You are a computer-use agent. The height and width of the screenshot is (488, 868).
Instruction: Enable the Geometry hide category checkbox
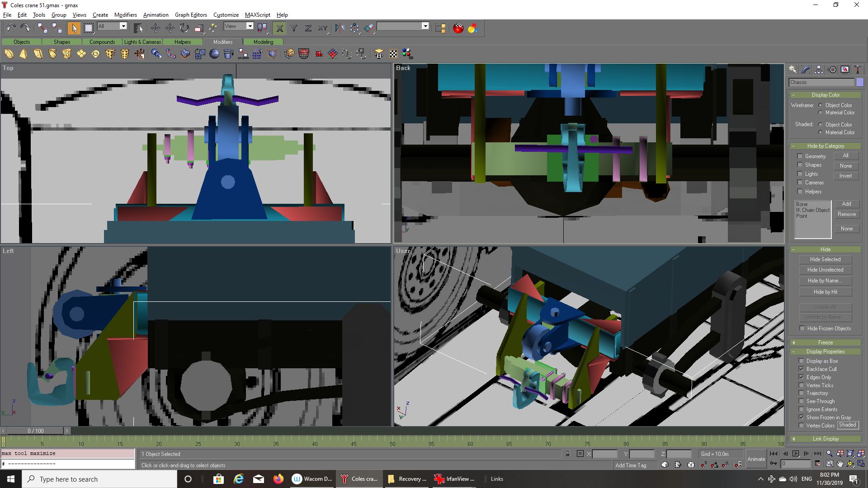pyautogui.click(x=800, y=156)
